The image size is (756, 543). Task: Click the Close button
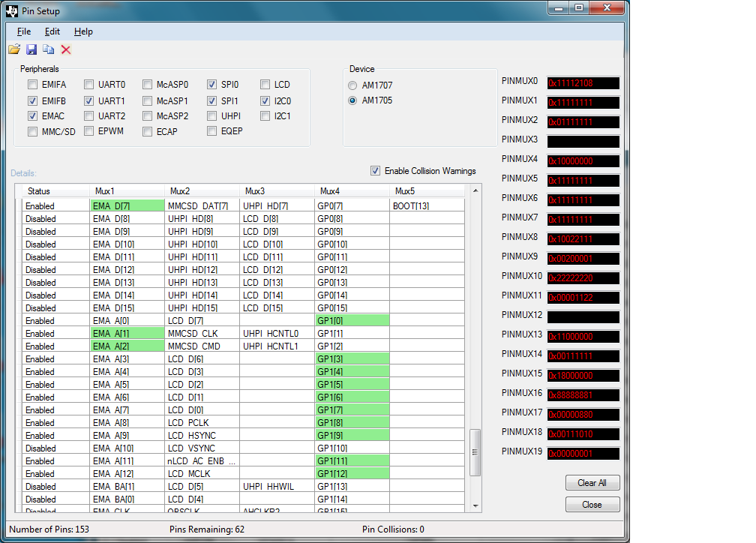592,505
